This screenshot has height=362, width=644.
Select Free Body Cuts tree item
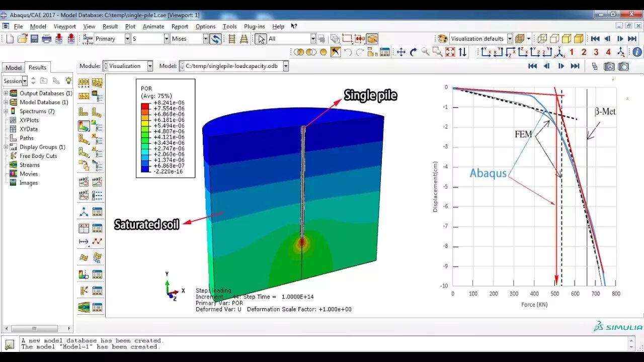(38, 156)
